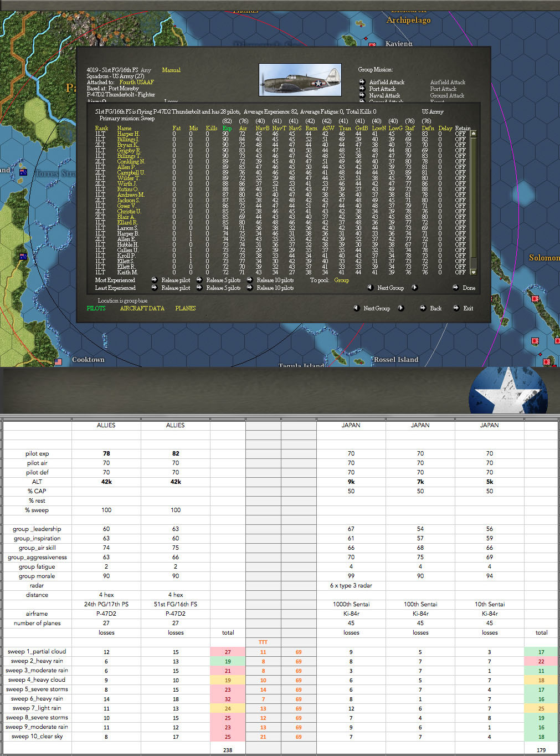
Task: Click the P-47 Thunderbolt aircraft image
Action: tap(300, 80)
